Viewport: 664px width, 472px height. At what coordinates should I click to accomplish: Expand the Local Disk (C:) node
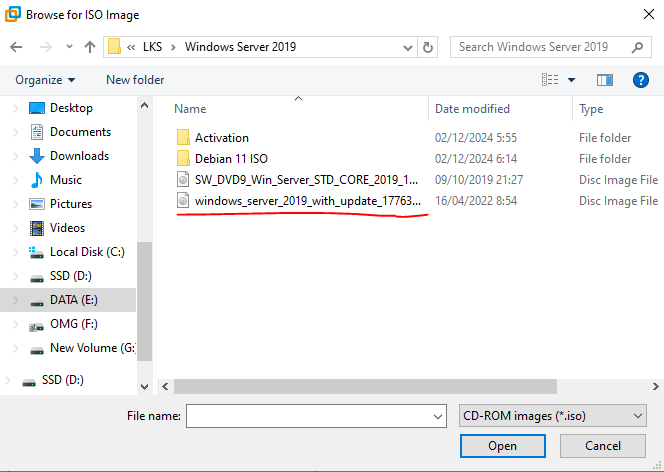[x=16, y=252]
